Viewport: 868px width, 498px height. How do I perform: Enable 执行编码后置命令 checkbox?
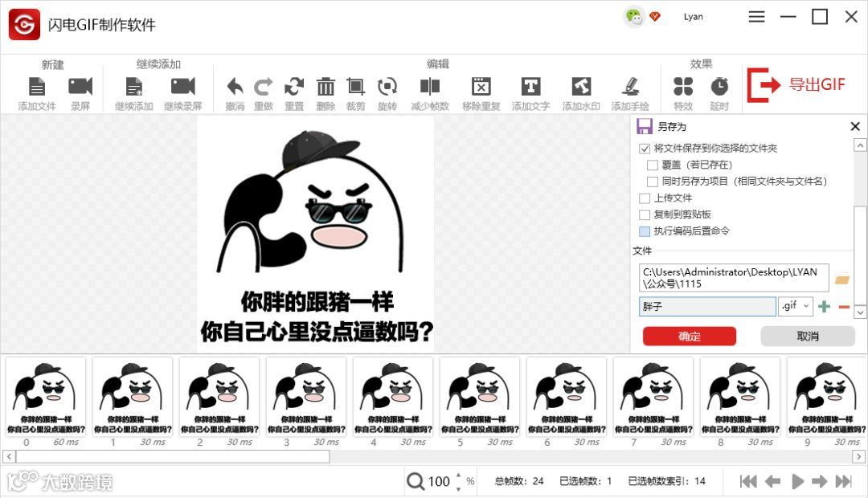coord(645,231)
